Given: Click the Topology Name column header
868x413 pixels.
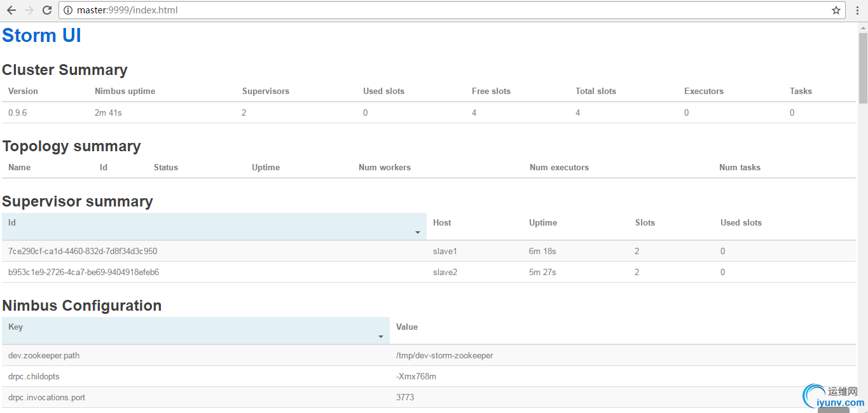Looking at the screenshot, I should (x=19, y=167).
